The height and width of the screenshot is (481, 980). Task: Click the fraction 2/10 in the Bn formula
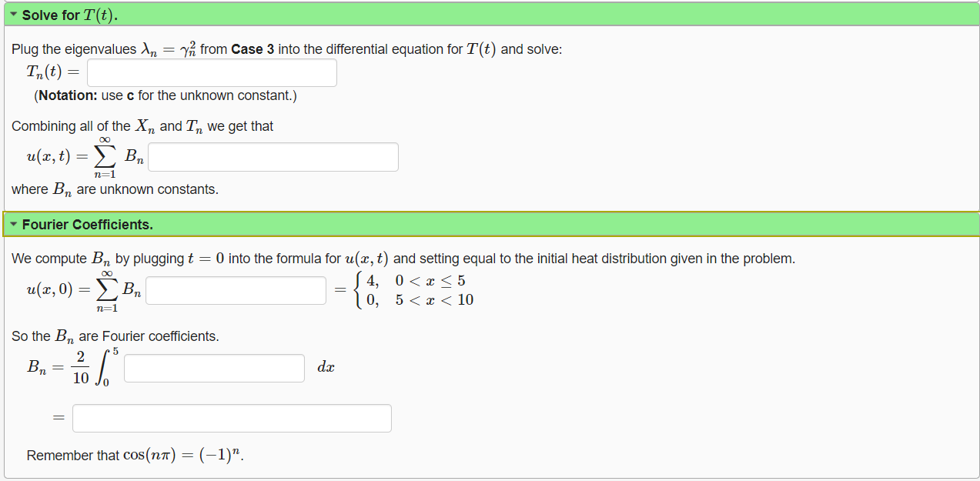pyautogui.click(x=79, y=367)
